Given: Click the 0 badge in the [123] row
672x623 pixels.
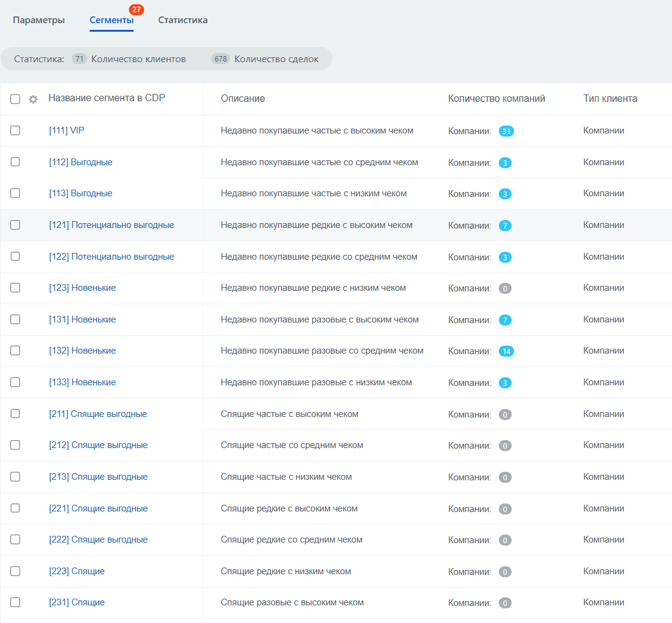Looking at the screenshot, I should tap(505, 288).
